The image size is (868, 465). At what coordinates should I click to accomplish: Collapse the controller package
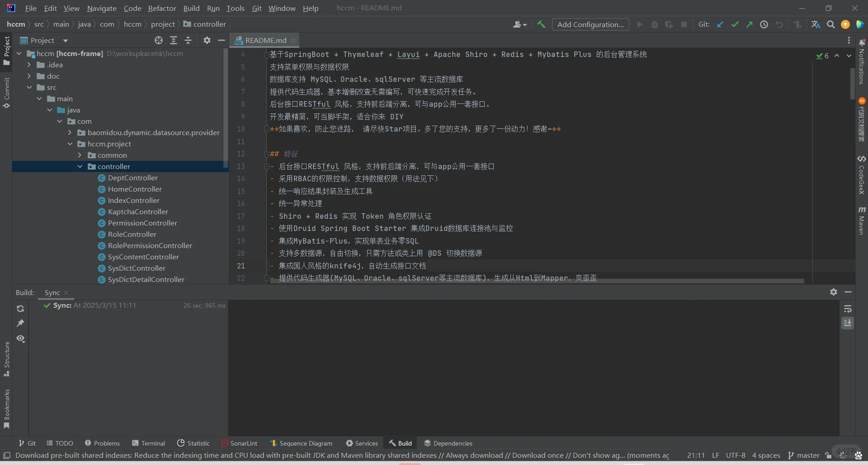coord(80,166)
